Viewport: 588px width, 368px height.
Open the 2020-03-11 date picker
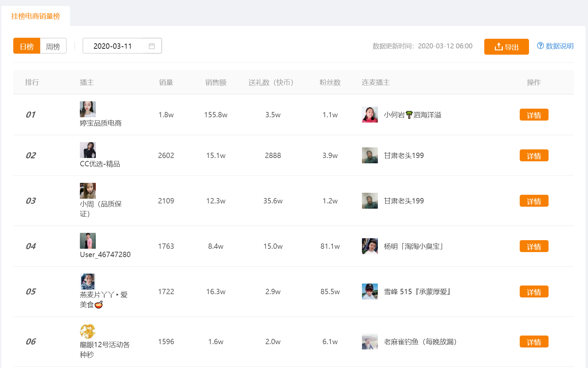(x=113, y=46)
